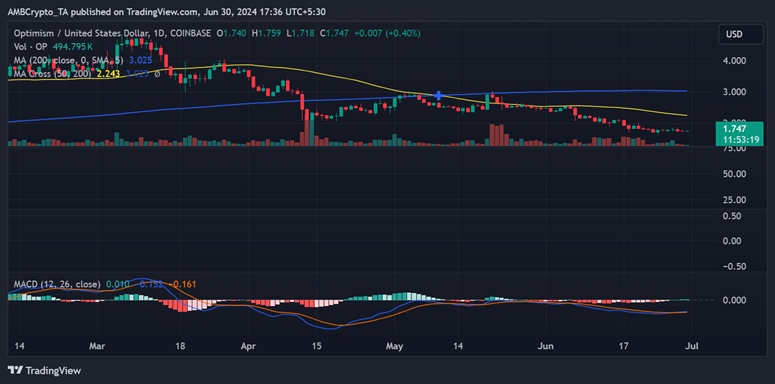The width and height of the screenshot is (775, 384).
Task: Click the yellow 2.243 MA Cross value
Action: pyautogui.click(x=109, y=74)
